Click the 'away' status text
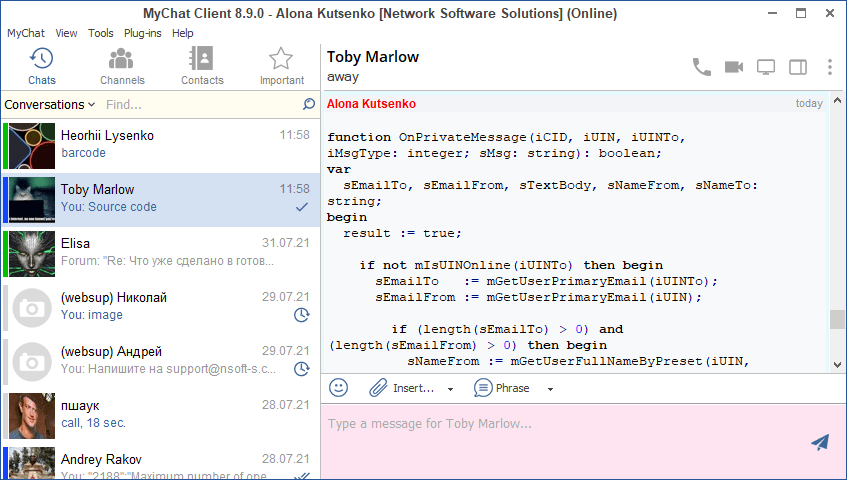 coord(342,77)
